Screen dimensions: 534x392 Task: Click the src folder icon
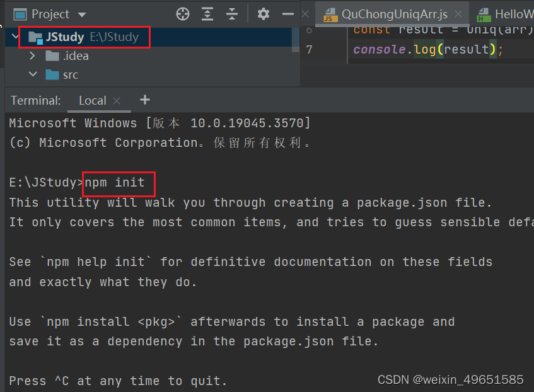coord(52,74)
